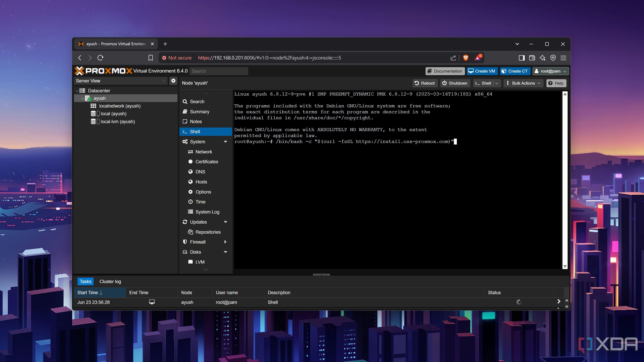
Task: Click the Proxmox logo
Action: [103, 71]
